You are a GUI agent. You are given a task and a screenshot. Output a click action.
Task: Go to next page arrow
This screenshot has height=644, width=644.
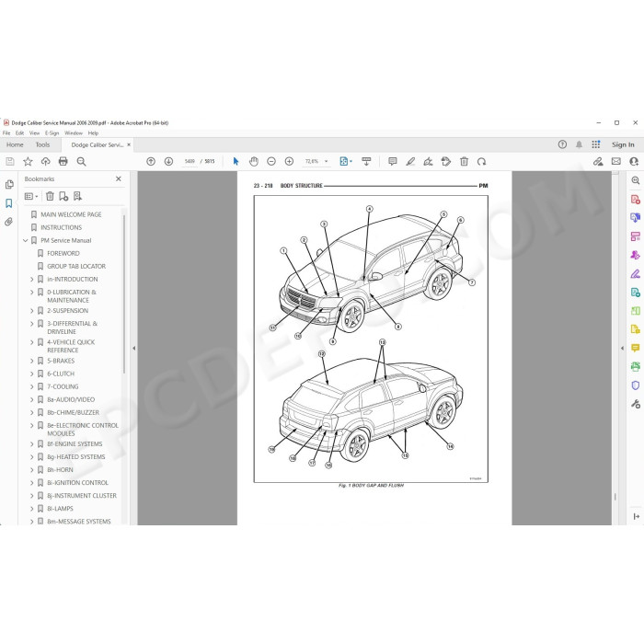click(x=168, y=161)
